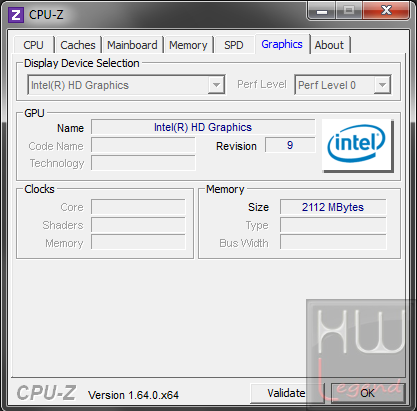The image size is (417, 411).
Task: Select the Intel(R) HD Graphics combo box
Action: tap(126, 85)
